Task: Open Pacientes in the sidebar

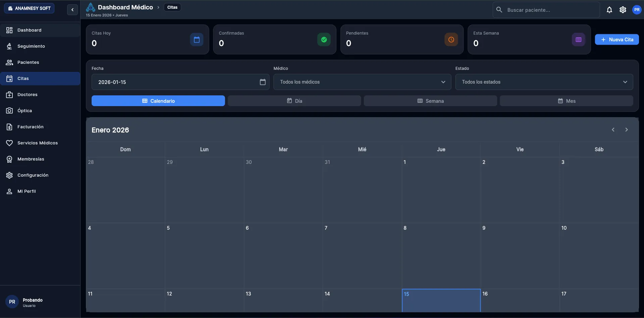Action: (40, 62)
